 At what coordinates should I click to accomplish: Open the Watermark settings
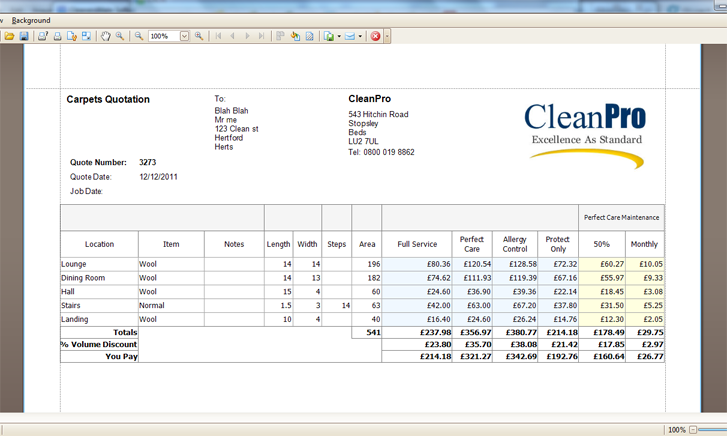(x=310, y=36)
